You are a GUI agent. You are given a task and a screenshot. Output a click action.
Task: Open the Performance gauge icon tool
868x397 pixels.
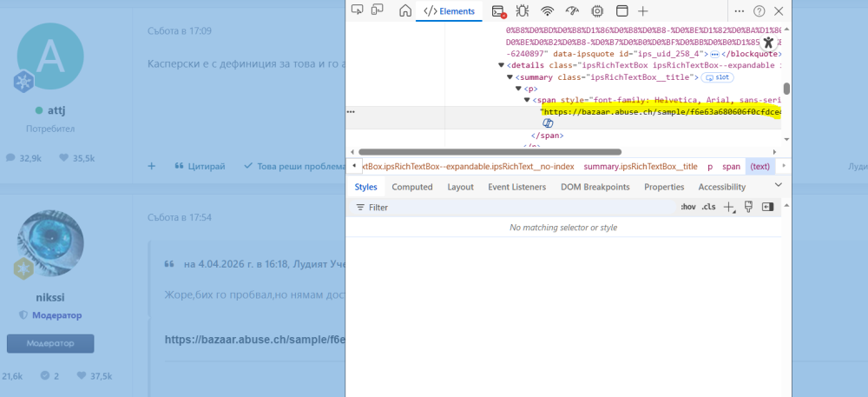coord(572,10)
